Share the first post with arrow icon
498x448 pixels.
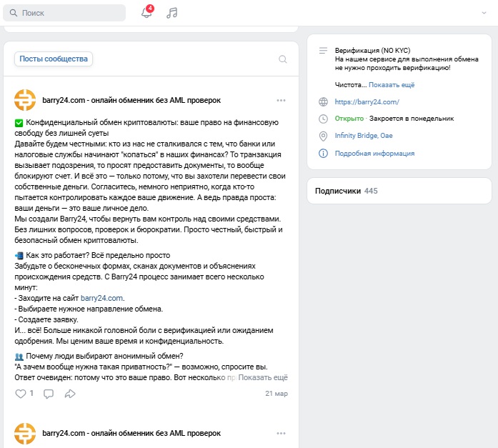[x=70, y=394]
